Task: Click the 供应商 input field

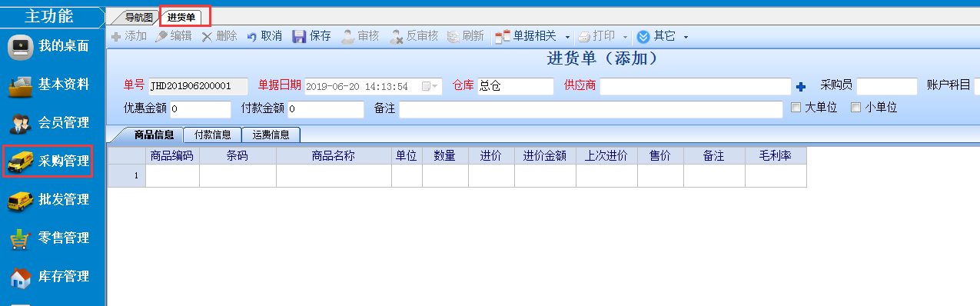Action: (x=696, y=86)
